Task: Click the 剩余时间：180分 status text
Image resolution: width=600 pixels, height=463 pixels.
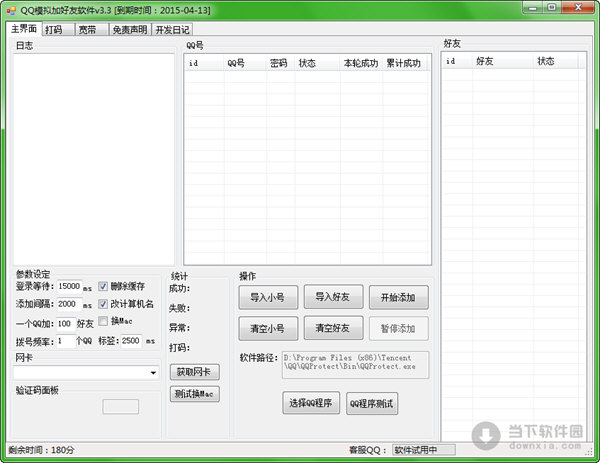Action: (41, 450)
